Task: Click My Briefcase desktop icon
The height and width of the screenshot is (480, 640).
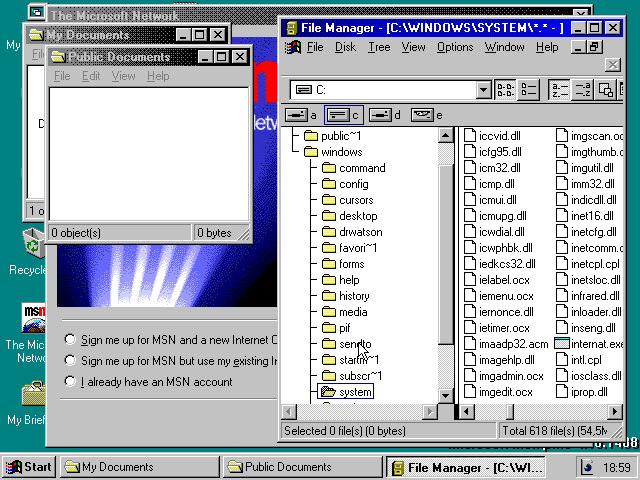Action: (33, 394)
